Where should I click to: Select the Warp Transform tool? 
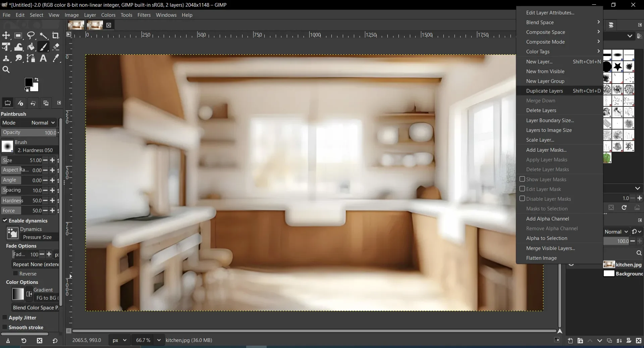[x=18, y=47]
